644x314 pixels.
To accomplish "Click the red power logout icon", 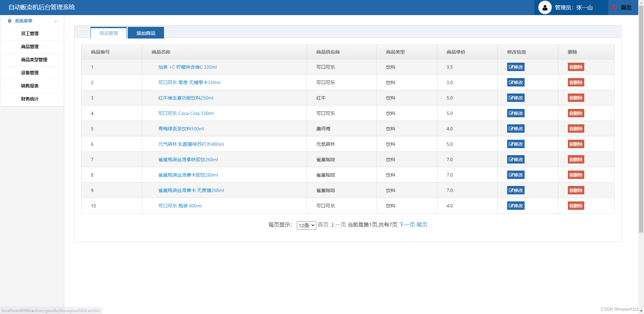I will coord(614,7).
